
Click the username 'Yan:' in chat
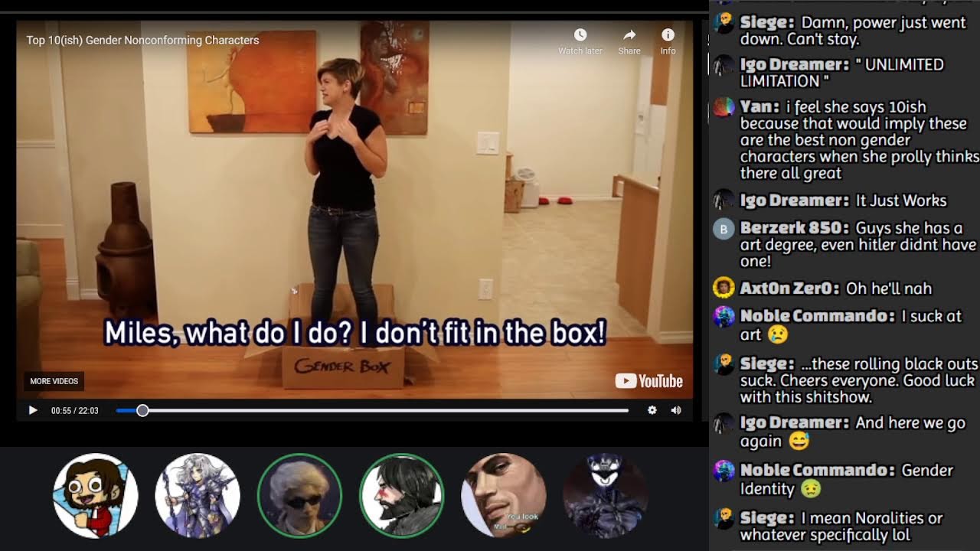(759, 107)
